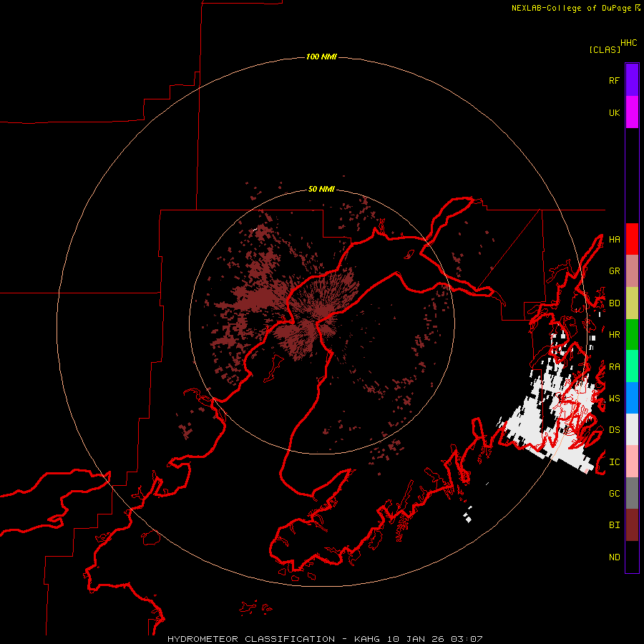This screenshot has height=644, width=644.
Task: Click the RF purple legend swatch
Action: tap(632, 80)
